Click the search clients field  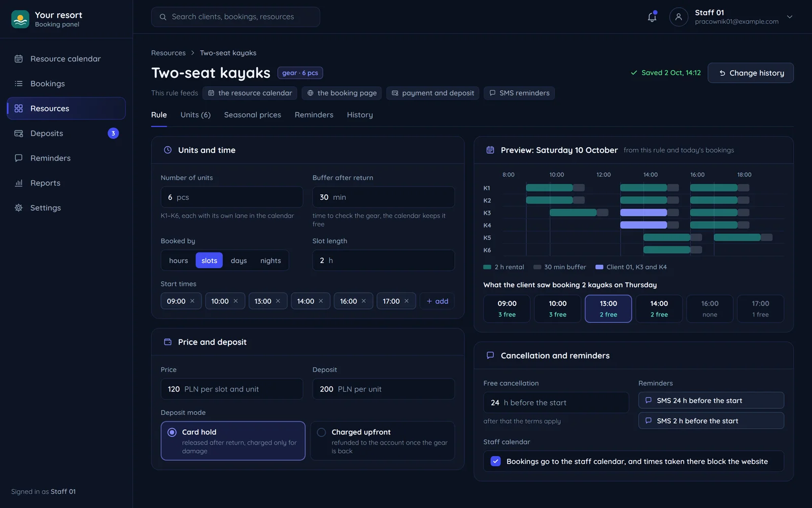click(x=235, y=17)
